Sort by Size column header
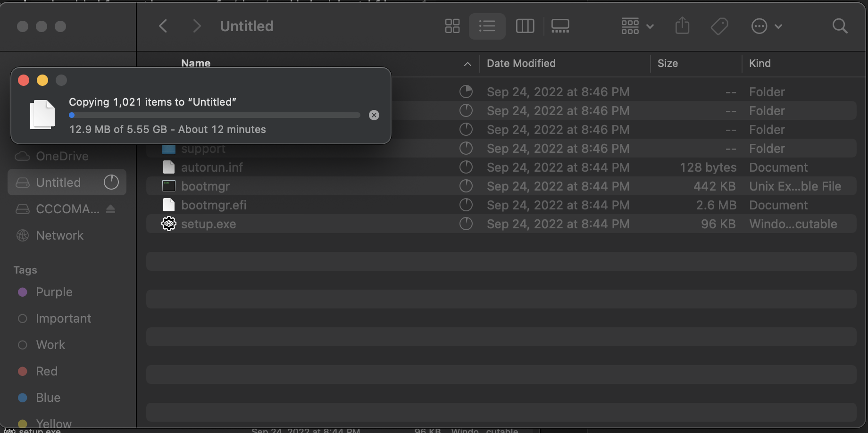This screenshot has width=868, height=433. click(668, 63)
